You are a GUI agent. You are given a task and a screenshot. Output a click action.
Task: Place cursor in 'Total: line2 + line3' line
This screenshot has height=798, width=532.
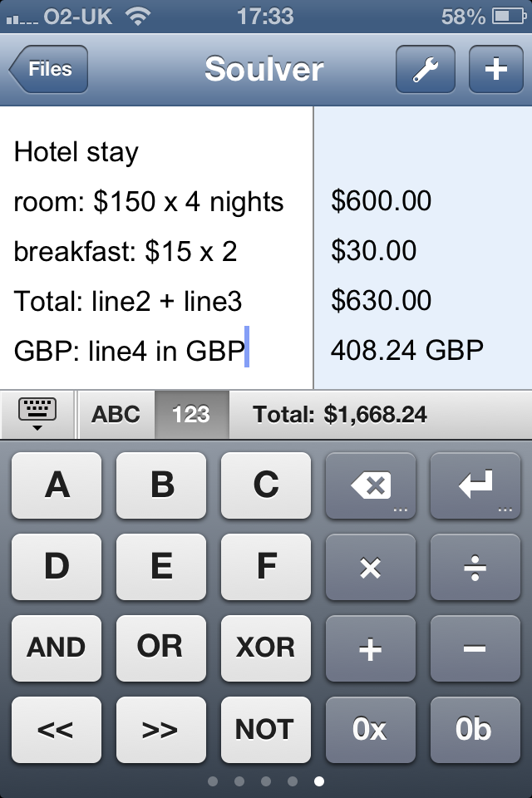tap(128, 301)
